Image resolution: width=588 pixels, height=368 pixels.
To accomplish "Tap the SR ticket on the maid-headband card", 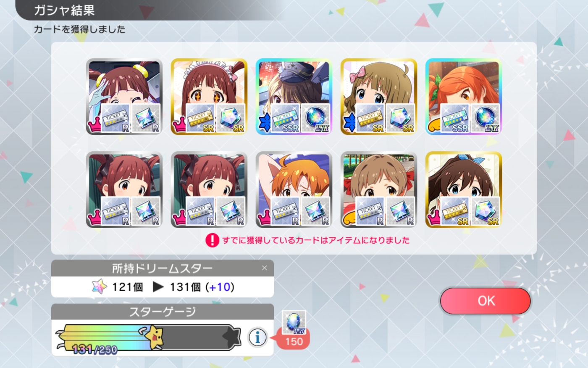I will coord(200,118).
